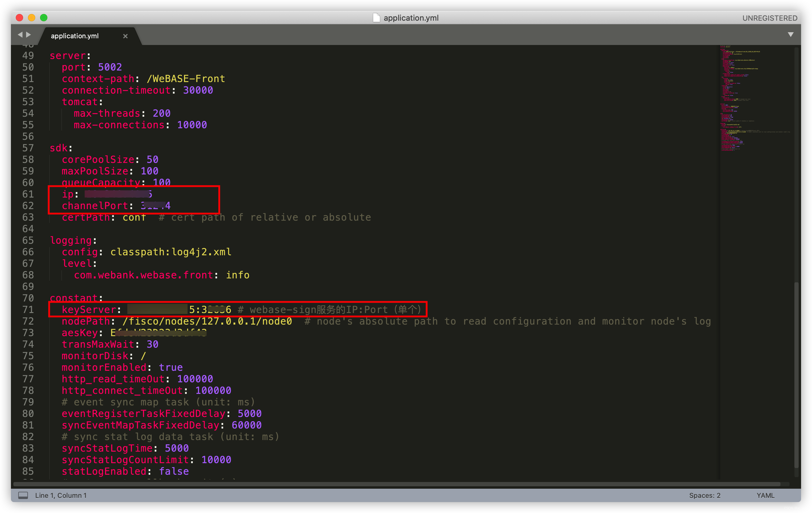
Task: Click the 'ip' key on line 61
Action: 68,194
